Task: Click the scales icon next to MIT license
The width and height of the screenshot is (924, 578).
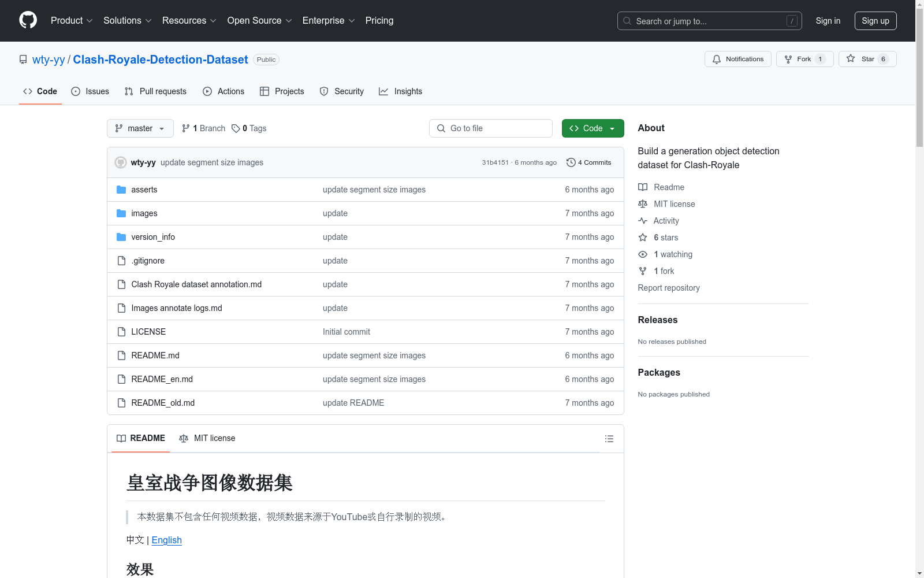Action: [643, 204]
